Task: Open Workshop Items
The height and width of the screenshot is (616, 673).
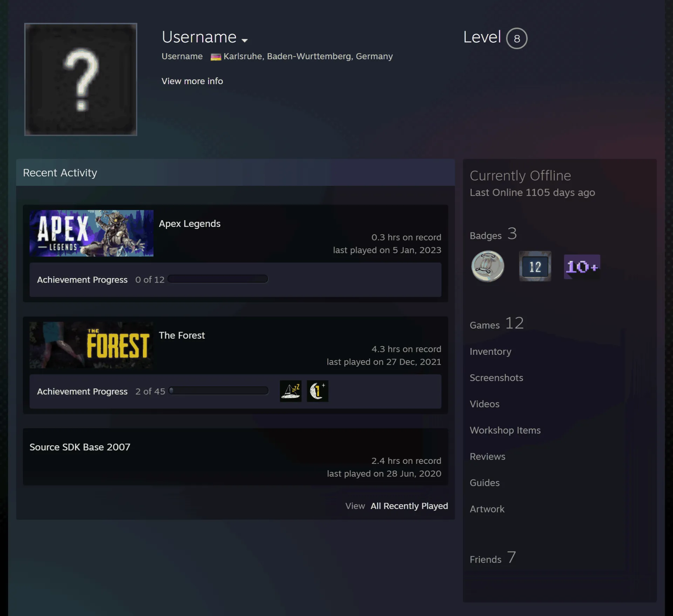Action: 505,430
